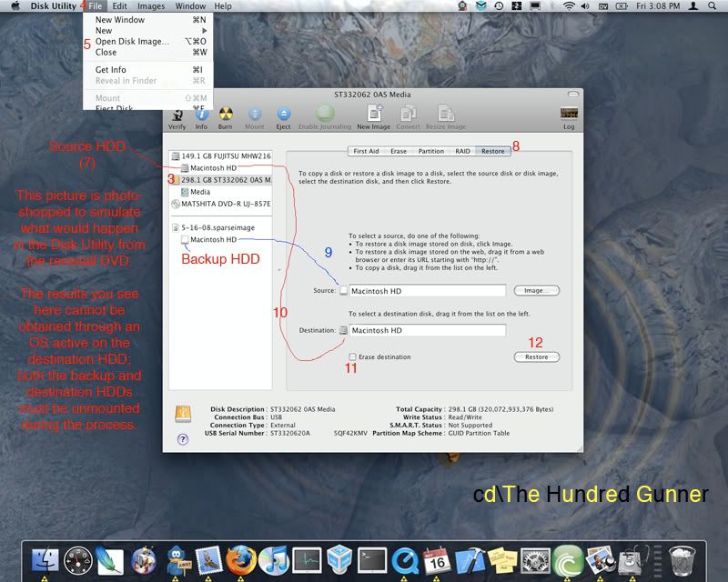Click the Convert toolbar icon
Screen dimensions: 728x582
click(408, 118)
